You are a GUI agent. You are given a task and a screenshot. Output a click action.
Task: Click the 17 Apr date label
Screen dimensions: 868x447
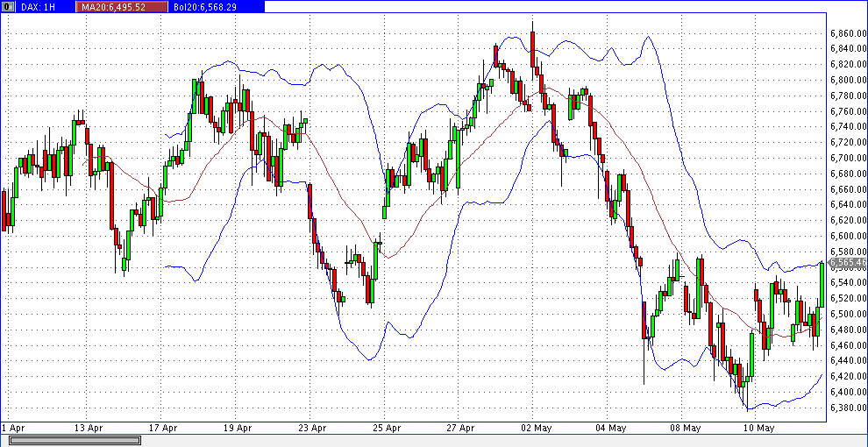click(163, 428)
